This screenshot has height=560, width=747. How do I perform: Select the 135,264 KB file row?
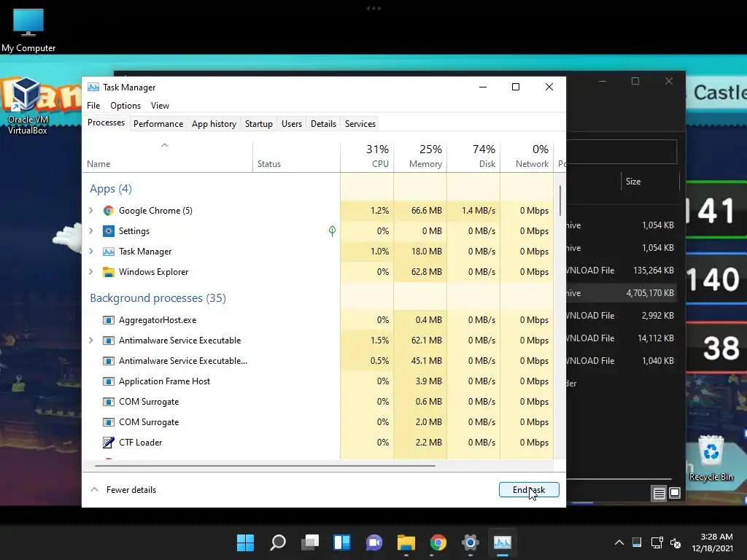(x=622, y=271)
